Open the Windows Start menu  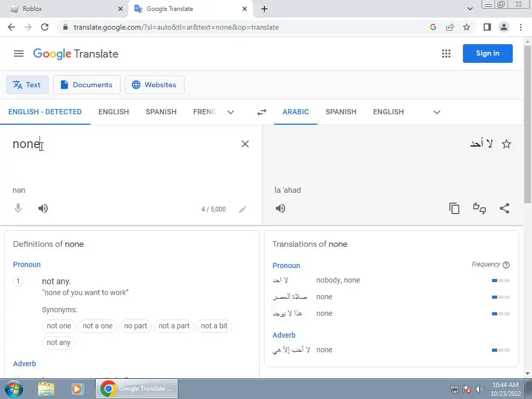point(14,389)
